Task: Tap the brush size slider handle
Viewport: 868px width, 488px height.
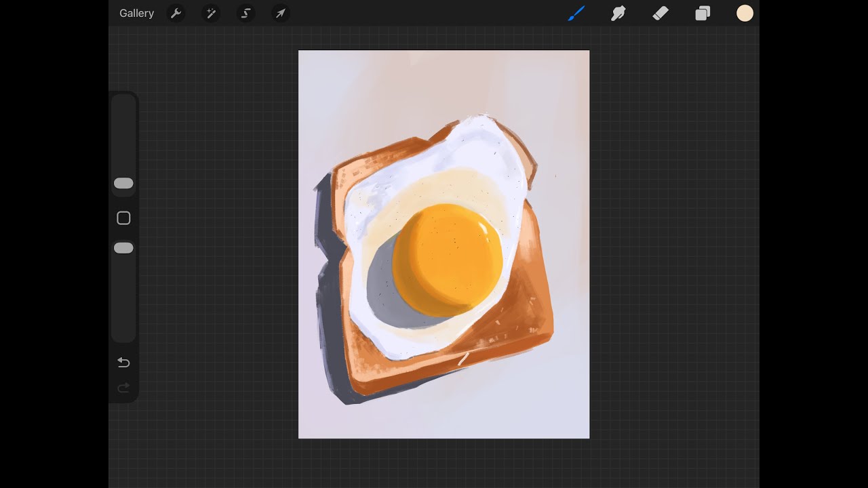Action: 123,183
